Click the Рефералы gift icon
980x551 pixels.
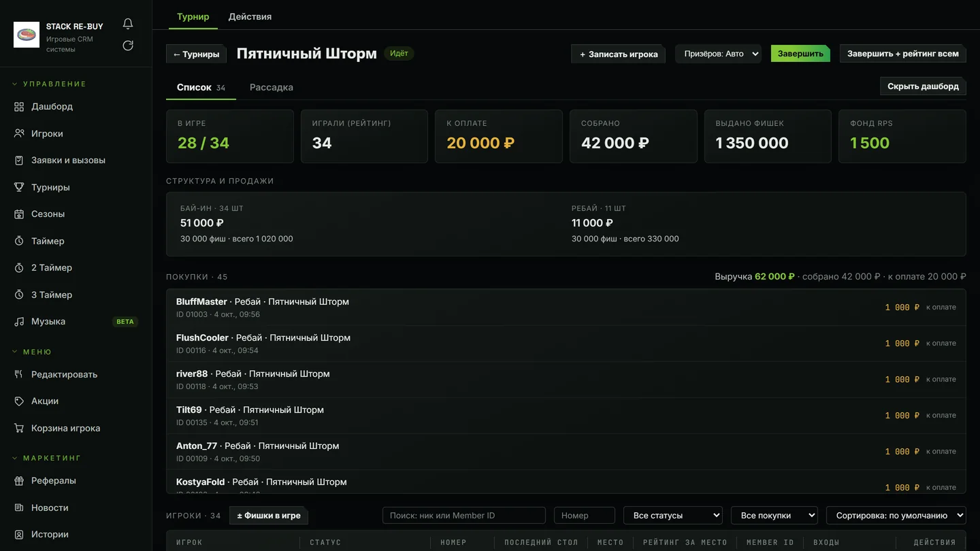[x=19, y=481]
